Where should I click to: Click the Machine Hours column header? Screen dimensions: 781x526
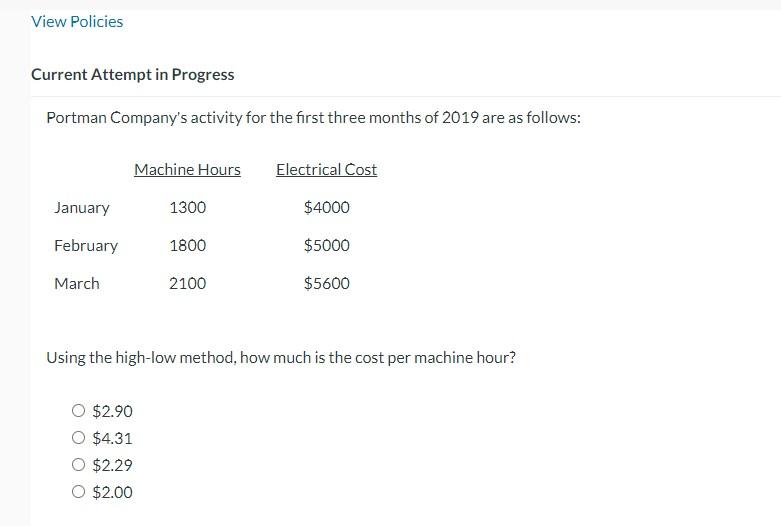coord(187,169)
